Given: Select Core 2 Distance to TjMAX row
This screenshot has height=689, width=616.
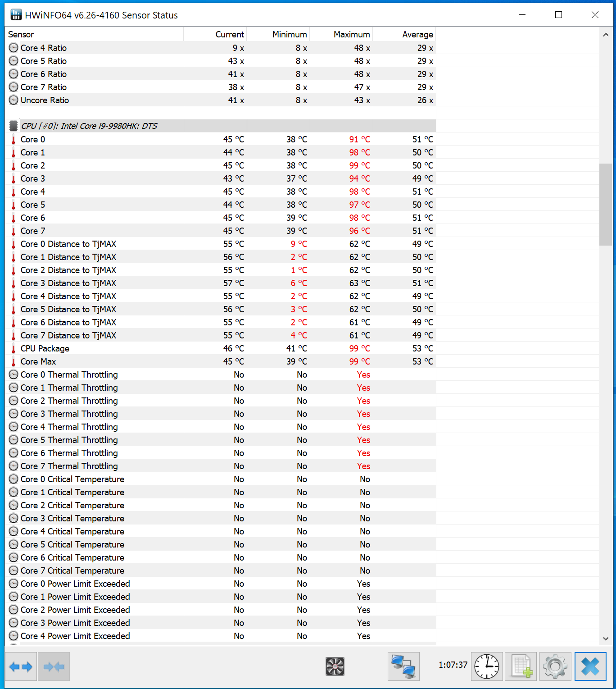Looking at the screenshot, I should [x=221, y=270].
